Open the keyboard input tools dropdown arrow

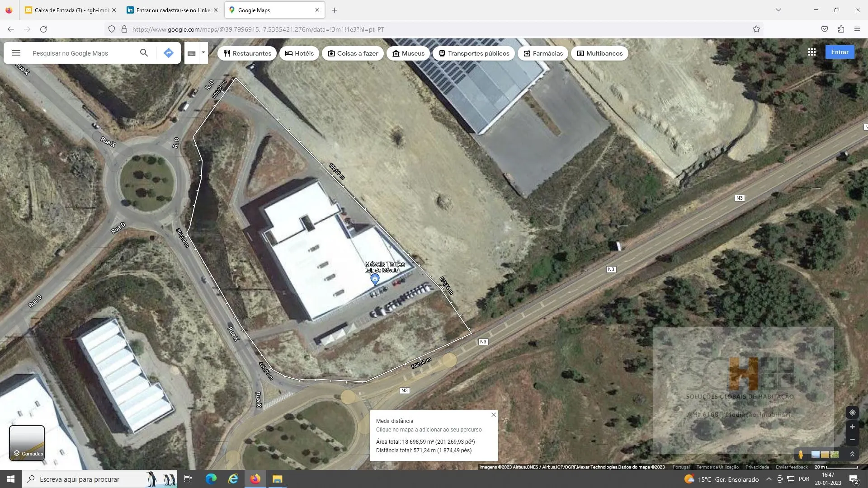(203, 52)
